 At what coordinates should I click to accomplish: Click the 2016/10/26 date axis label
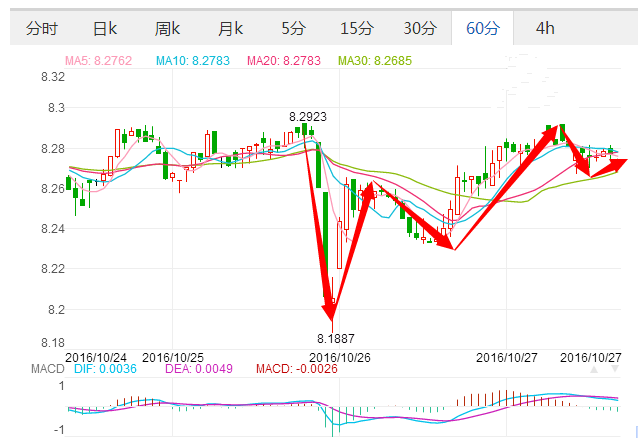pyautogui.click(x=340, y=357)
